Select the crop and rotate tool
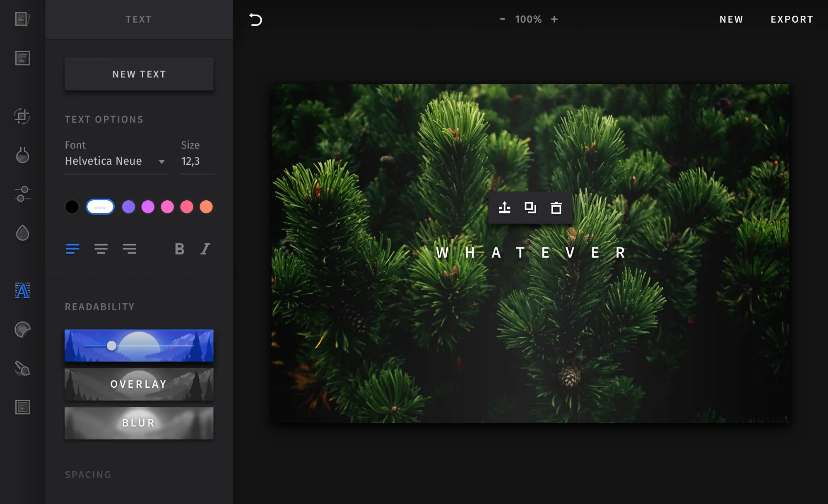828x504 pixels. click(22, 116)
